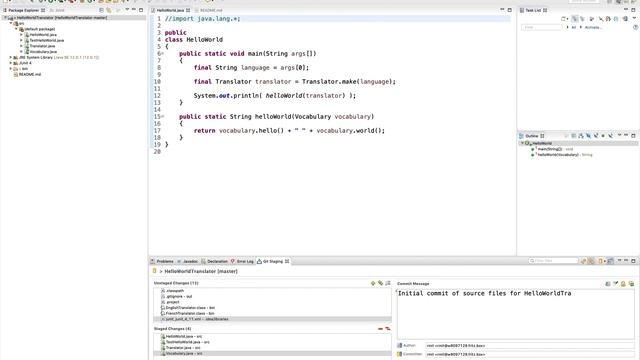640x360 pixels.
Task: Click Remove all files from index icon
Action: pyautogui.click(x=388, y=329)
